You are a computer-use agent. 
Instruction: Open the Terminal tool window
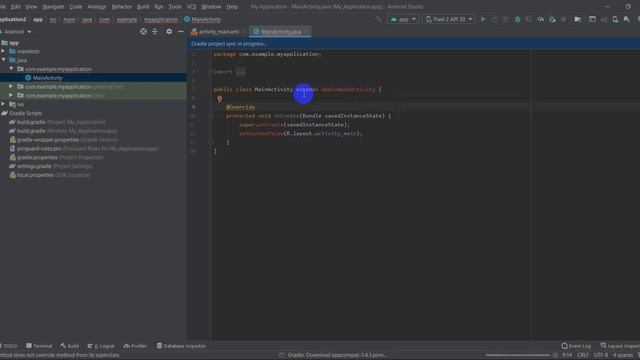[39, 346]
